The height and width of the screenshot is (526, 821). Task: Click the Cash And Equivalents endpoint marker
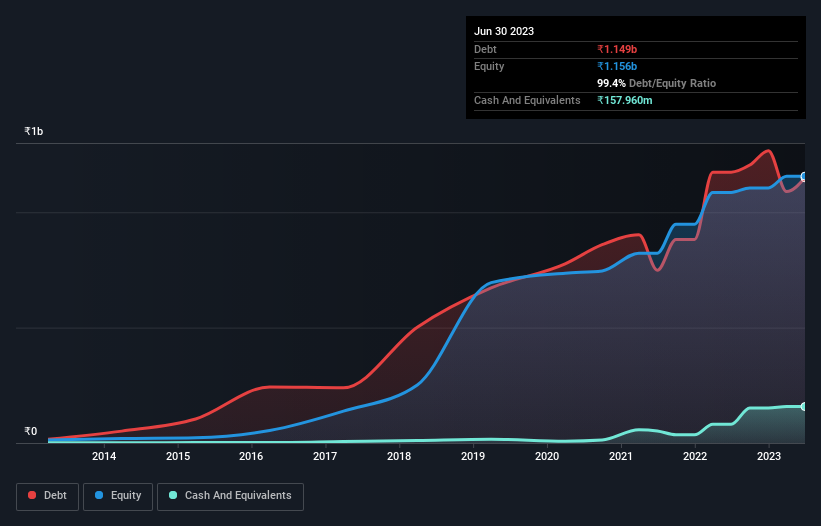pos(804,406)
